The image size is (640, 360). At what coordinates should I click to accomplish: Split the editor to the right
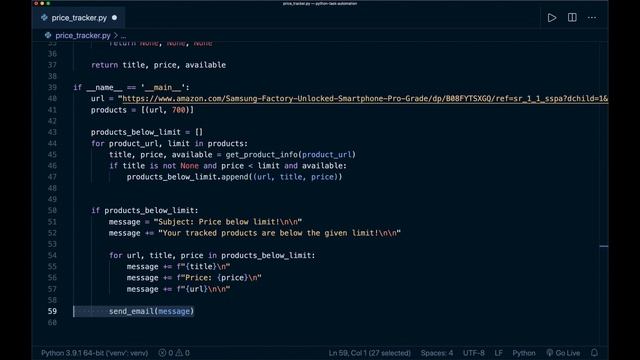coord(572,18)
